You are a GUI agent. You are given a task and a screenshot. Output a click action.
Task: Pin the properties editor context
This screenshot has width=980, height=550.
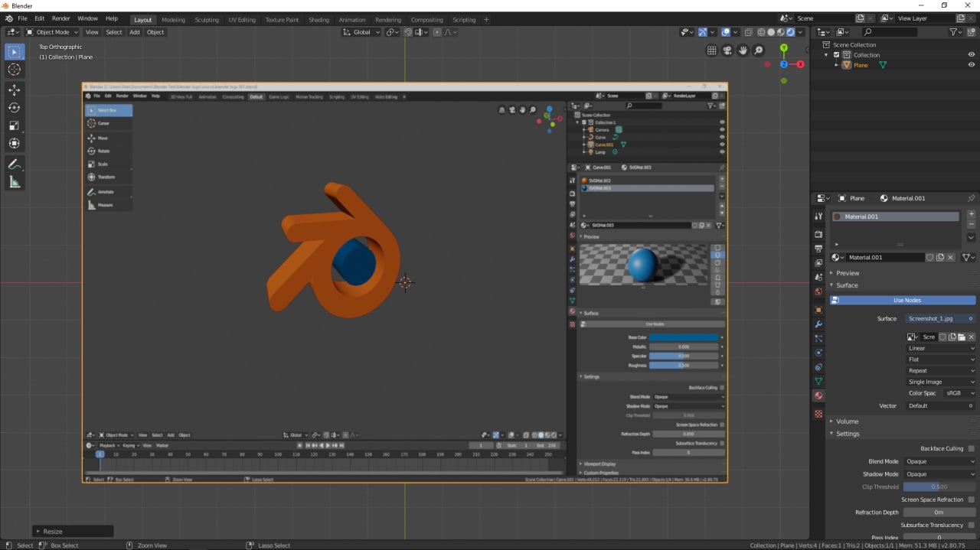point(972,198)
